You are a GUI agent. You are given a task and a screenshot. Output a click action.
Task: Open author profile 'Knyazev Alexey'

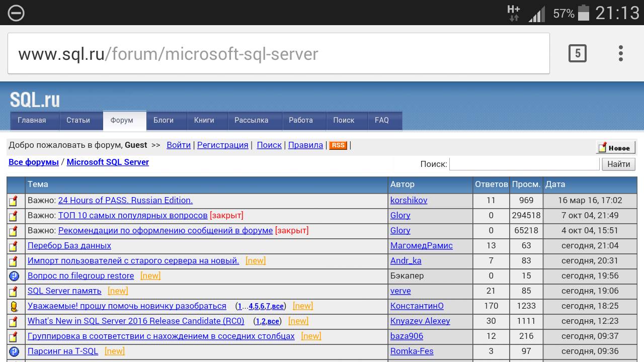tap(420, 321)
